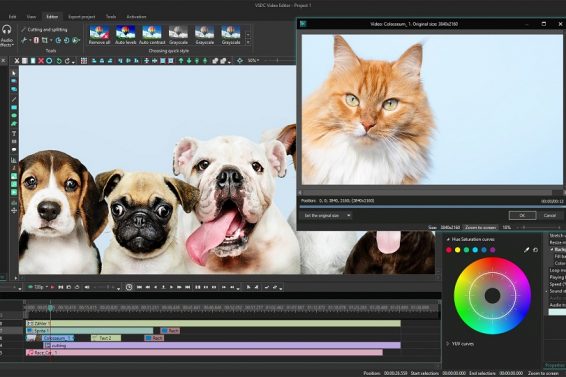566x377 pixels.
Task: Toggle the grid display icon
Action: pyautogui.click(x=84, y=61)
